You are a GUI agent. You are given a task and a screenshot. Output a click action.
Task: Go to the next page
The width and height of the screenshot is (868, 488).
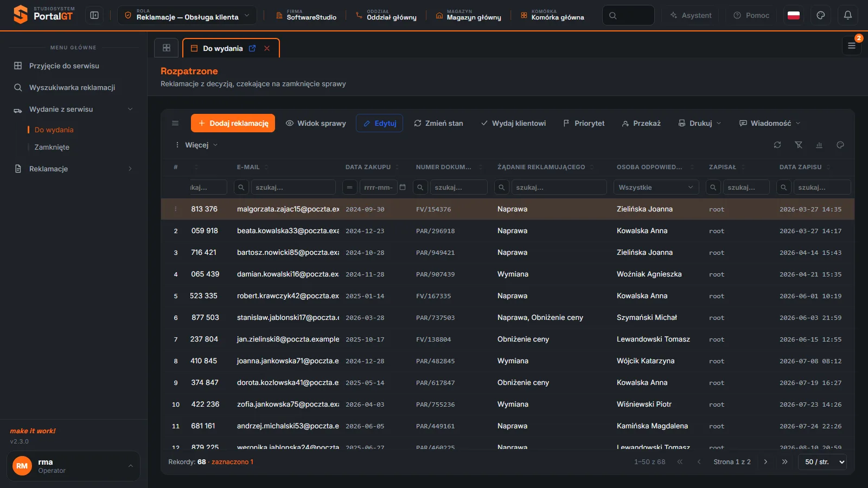765,462
